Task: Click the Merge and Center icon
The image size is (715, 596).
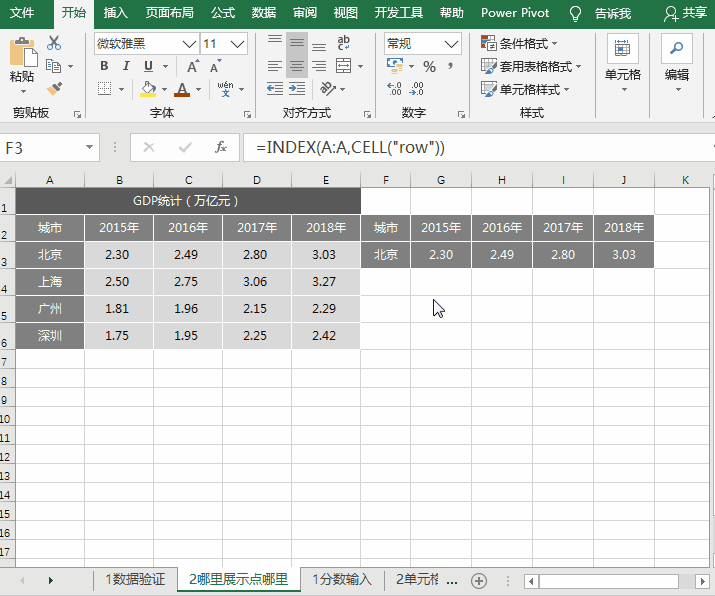Action: [x=344, y=66]
